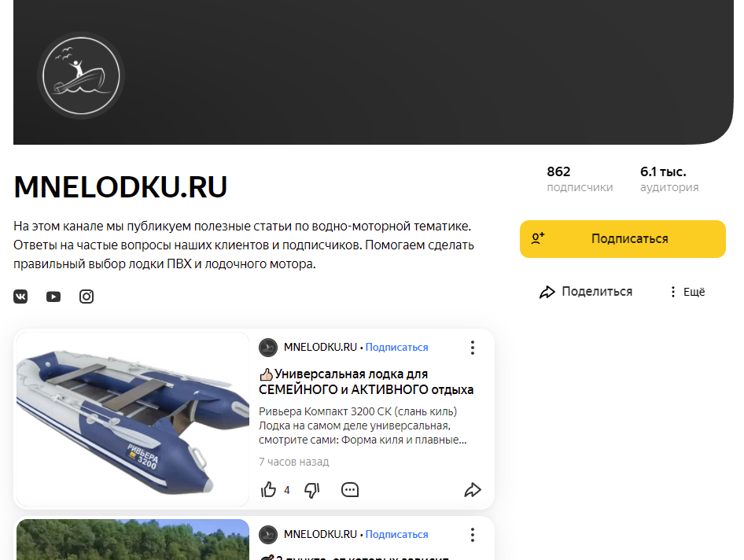The height and width of the screenshot is (560, 744).
Task: Open the Универсальная лодка post title
Action: pyautogui.click(x=366, y=382)
